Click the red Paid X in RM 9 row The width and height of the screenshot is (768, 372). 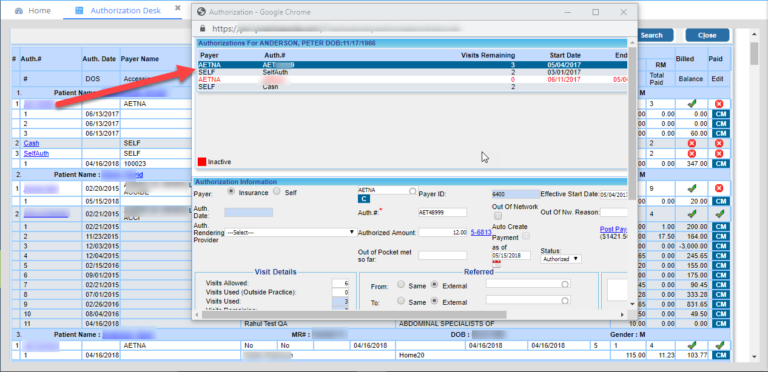[x=719, y=188]
